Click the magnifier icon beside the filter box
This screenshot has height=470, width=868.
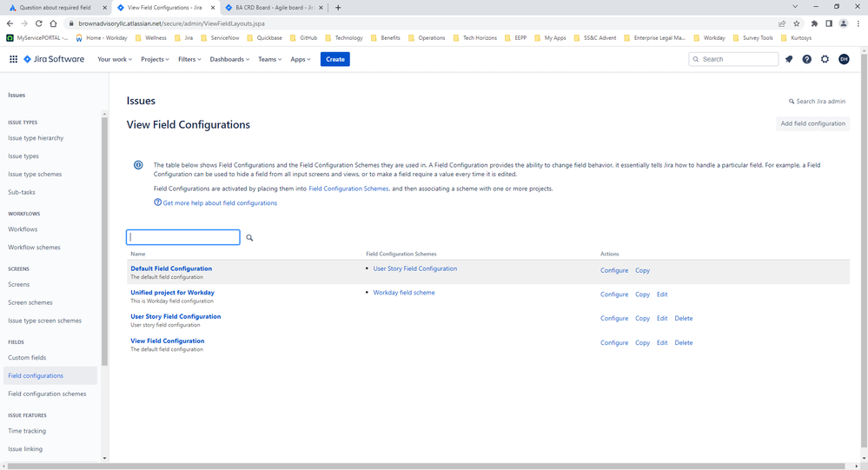point(249,237)
